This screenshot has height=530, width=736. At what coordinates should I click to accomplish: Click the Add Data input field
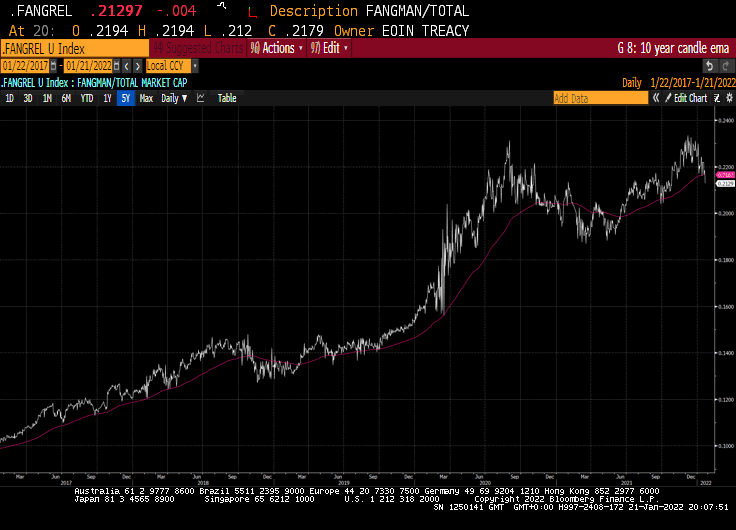point(601,98)
